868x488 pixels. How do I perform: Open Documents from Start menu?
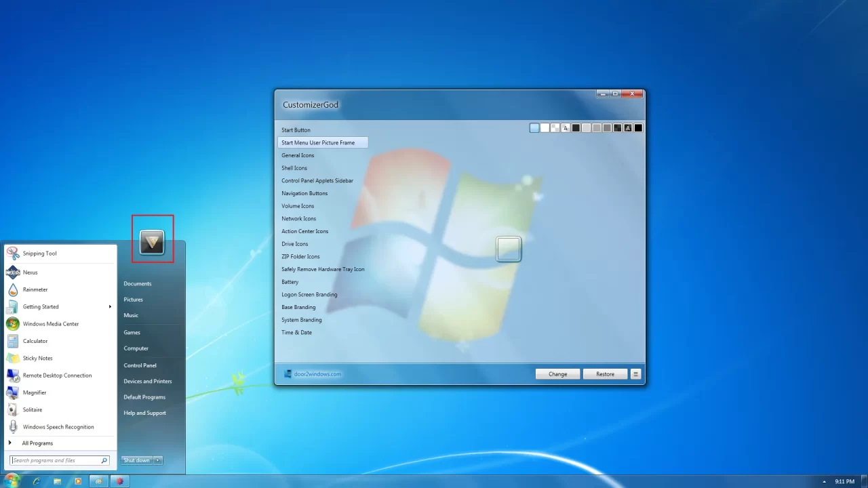click(138, 284)
